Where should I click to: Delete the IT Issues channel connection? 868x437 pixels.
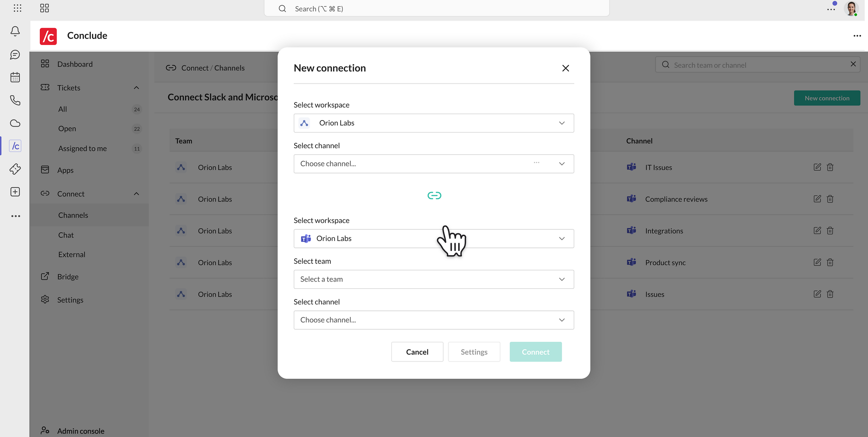(x=830, y=167)
